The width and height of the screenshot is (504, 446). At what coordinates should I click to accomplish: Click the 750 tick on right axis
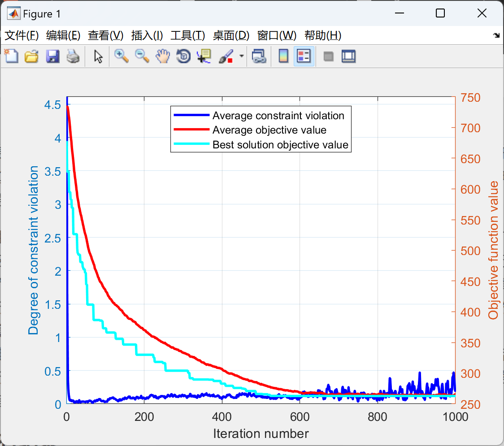470,98
